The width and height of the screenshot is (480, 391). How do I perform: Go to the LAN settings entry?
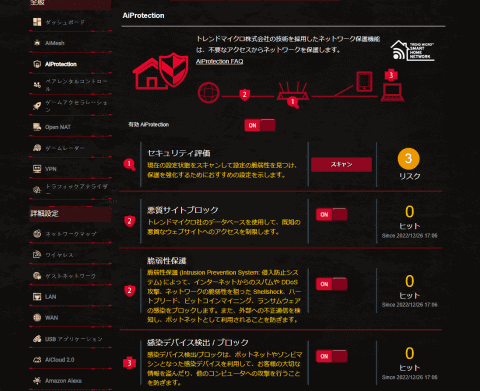tap(51, 297)
